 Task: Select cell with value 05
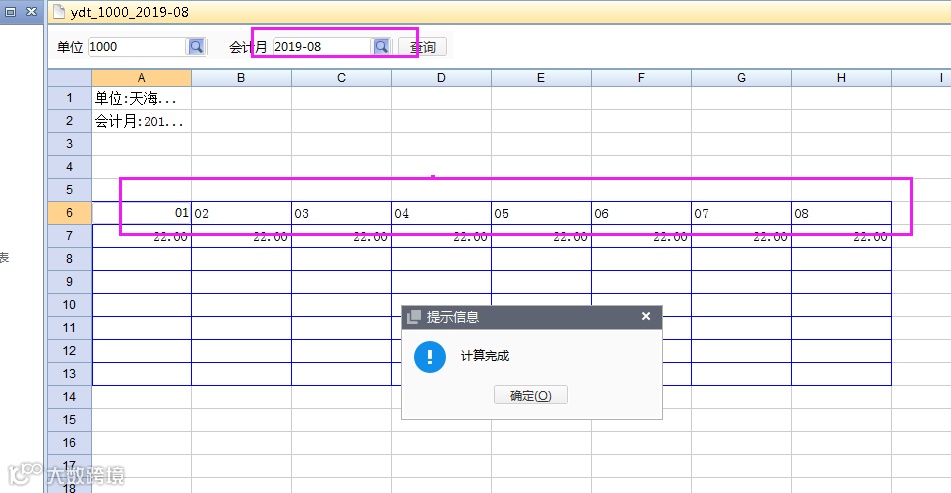(x=541, y=213)
